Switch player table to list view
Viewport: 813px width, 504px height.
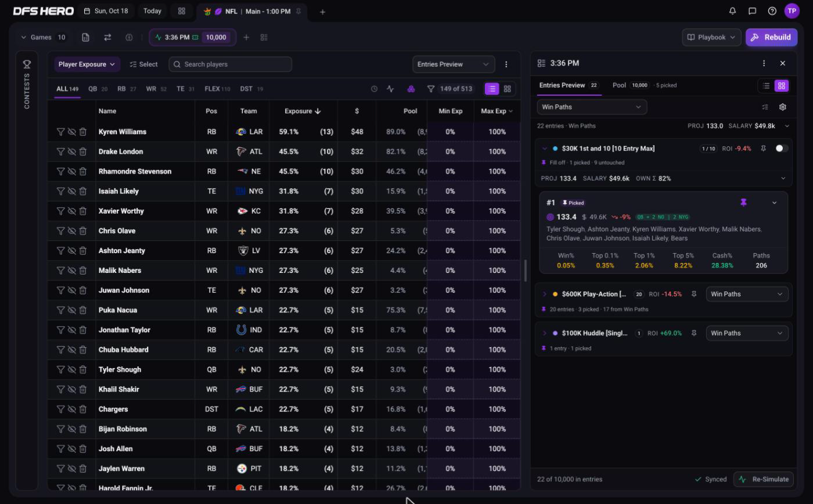click(x=492, y=89)
